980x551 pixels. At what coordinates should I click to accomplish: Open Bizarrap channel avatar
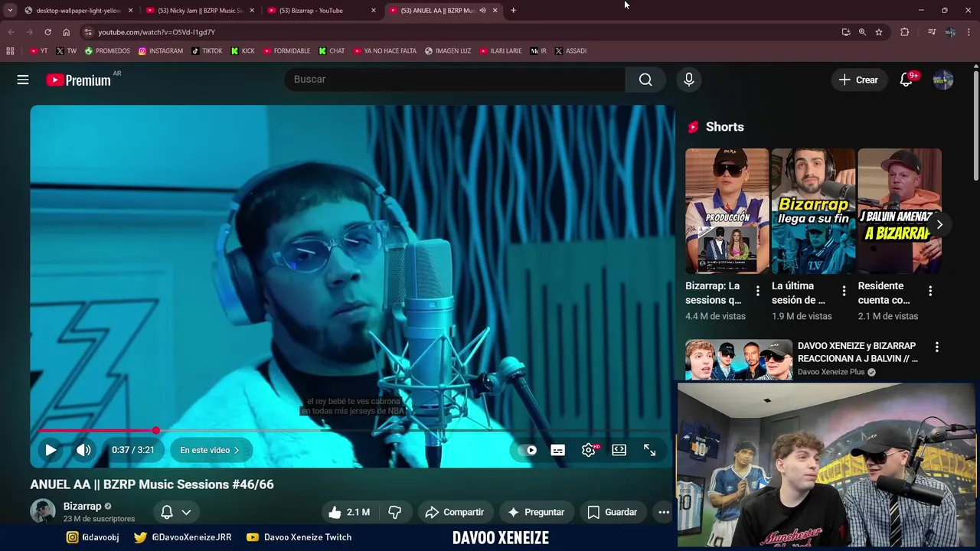click(x=43, y=511)
